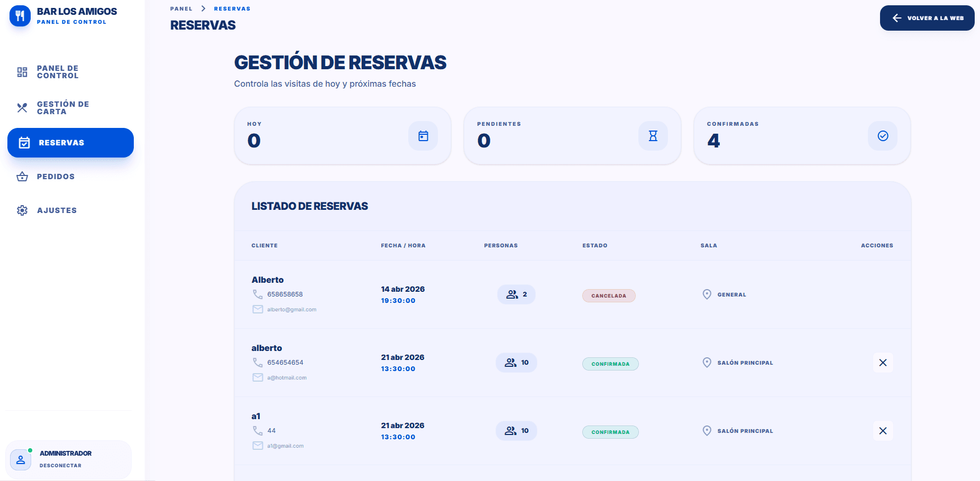Click the breadcrumb chevron separator

point(204,9)
